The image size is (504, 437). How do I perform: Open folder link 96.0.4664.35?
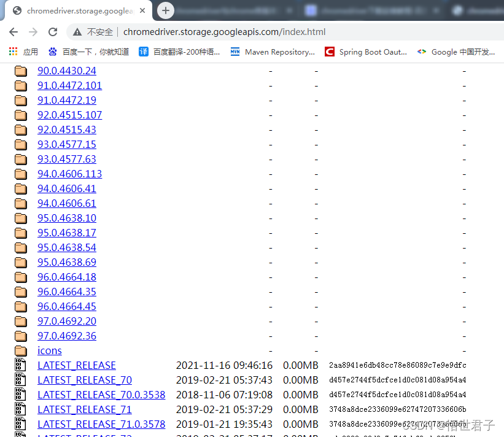click(67, 292)
